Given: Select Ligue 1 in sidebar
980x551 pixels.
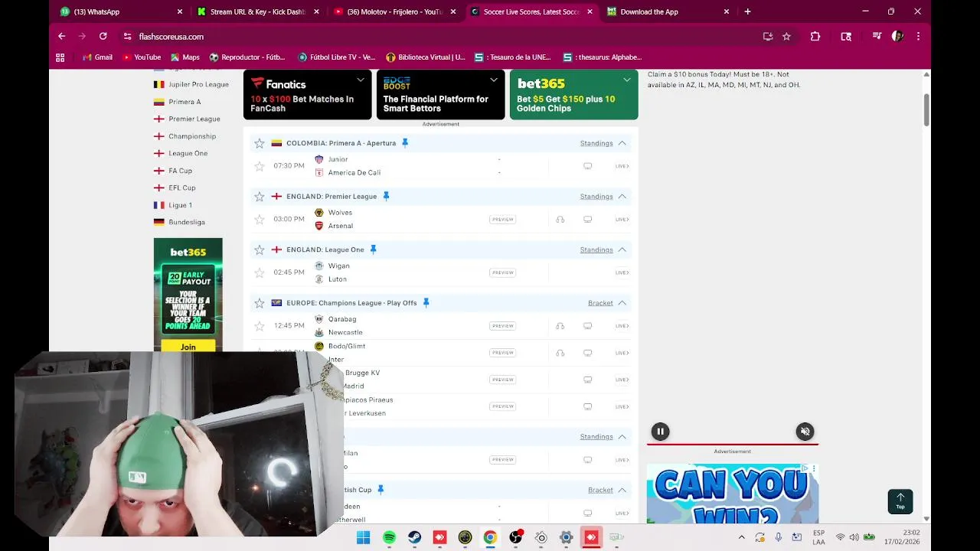Looking at the screenshot, I should point(172,205).
